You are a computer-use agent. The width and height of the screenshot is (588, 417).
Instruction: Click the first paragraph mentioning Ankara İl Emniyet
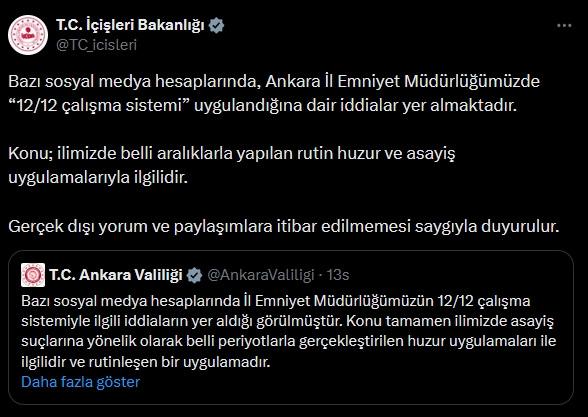point(274,93)
